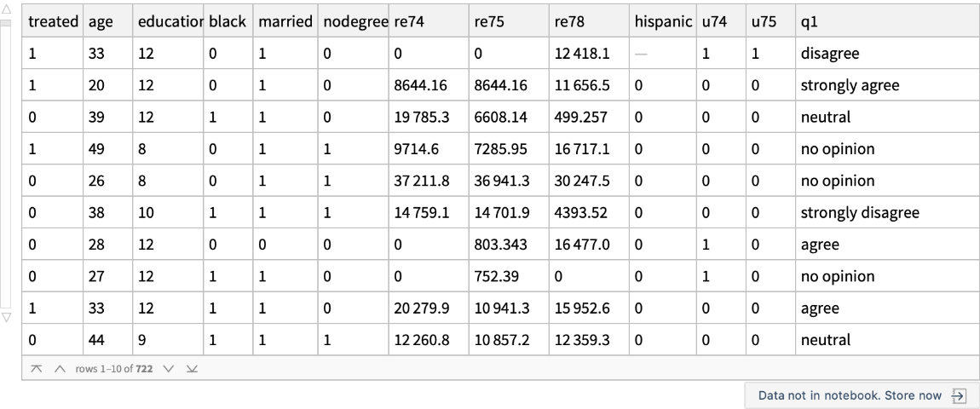Select the 'strongly agree' cell in q1

click(x=847, y=85)
